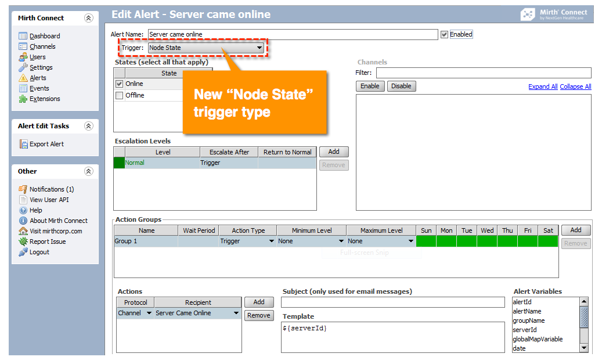Image resolution: width=602 pixels, height=364 pixels.
Task: Click the Visit mirthcorp.com house icon
Action: pos(23,231)
